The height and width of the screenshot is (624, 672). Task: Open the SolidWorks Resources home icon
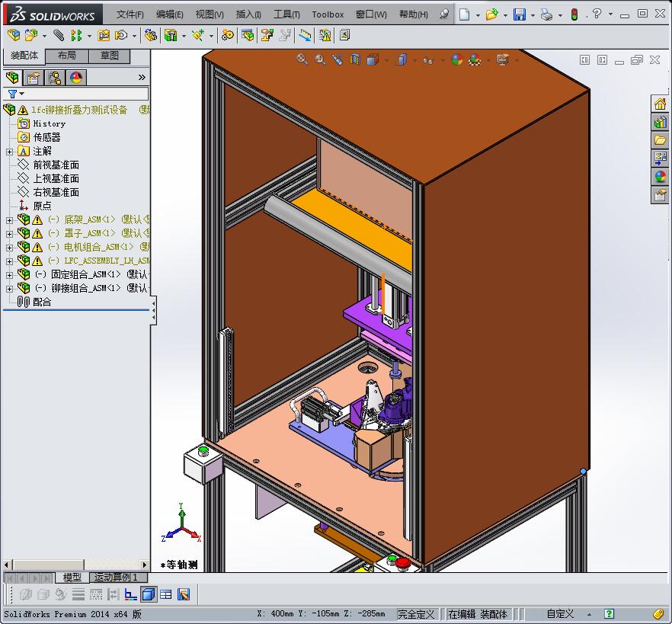(x=660, y=104)
